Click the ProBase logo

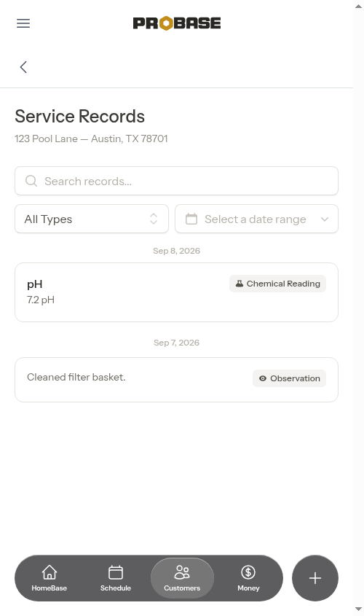(x=177, y=23)
